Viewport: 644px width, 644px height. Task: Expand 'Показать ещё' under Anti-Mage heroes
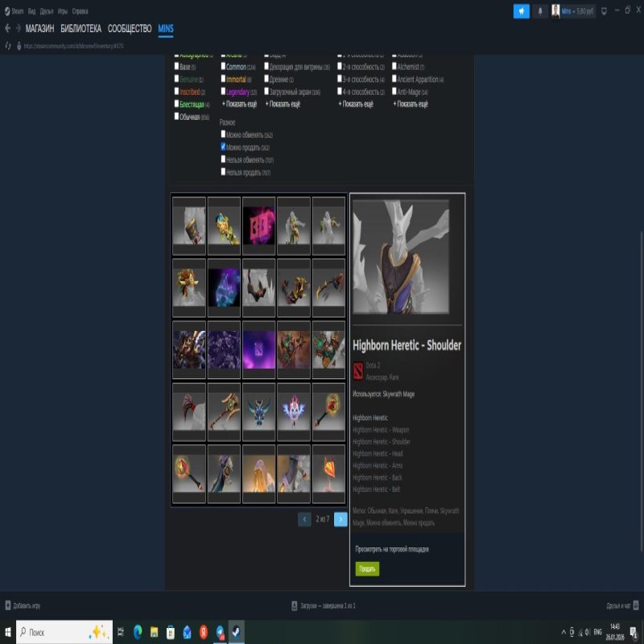click(411, 104)
